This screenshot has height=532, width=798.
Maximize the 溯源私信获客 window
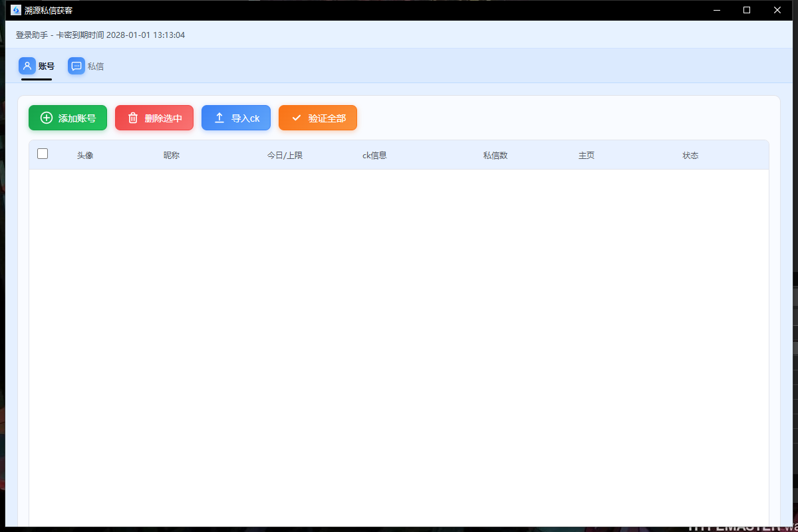[x=747, y=10]
